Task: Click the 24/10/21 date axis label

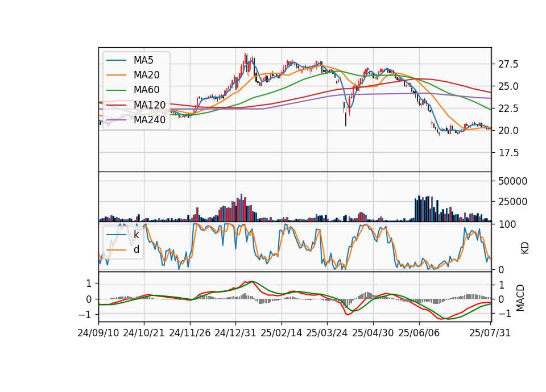Action: coord(144,333)
